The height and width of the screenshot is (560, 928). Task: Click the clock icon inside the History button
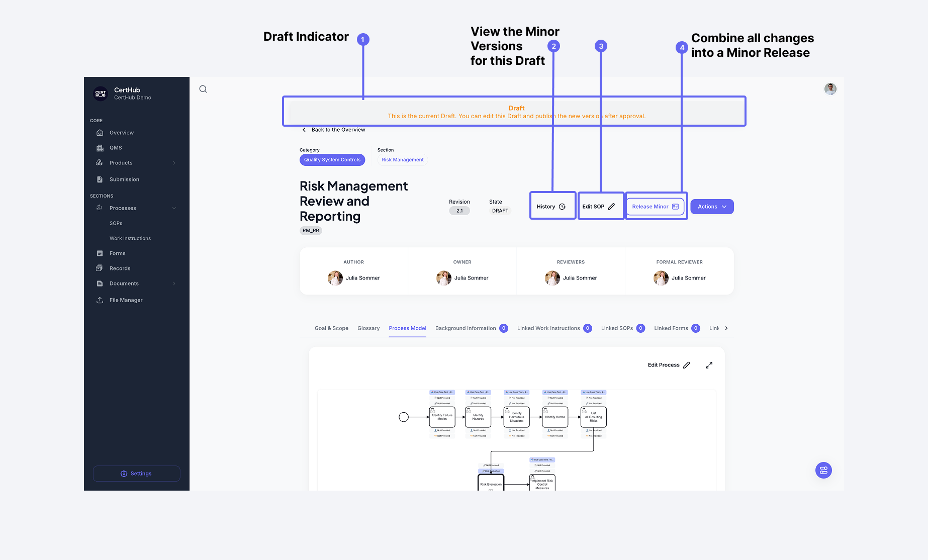pos(562,206)
